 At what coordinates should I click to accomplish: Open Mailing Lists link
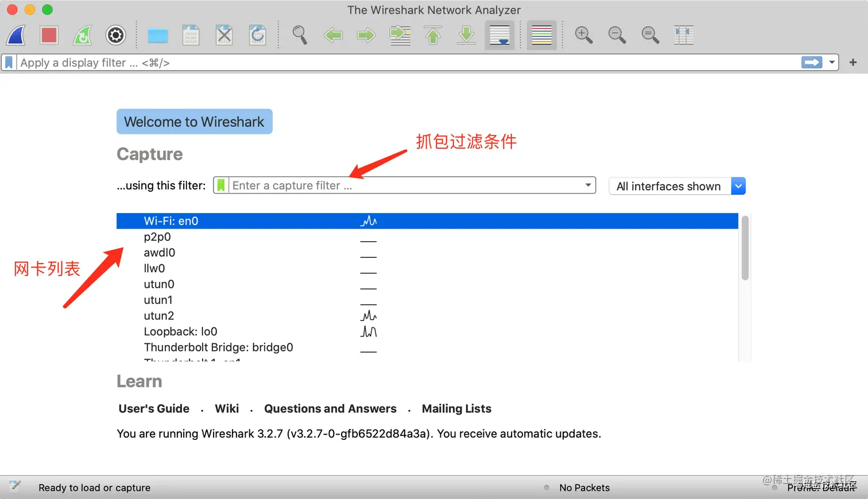456,409
